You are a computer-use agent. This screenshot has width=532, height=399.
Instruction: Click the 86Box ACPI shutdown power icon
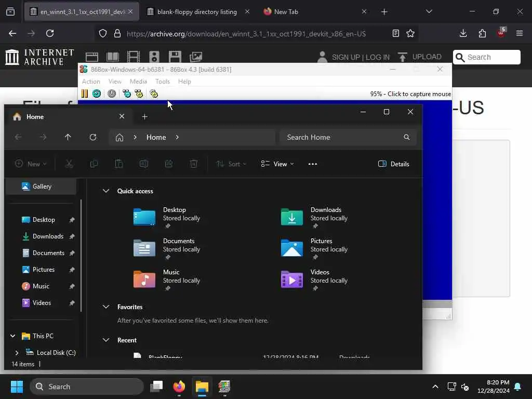112,94
